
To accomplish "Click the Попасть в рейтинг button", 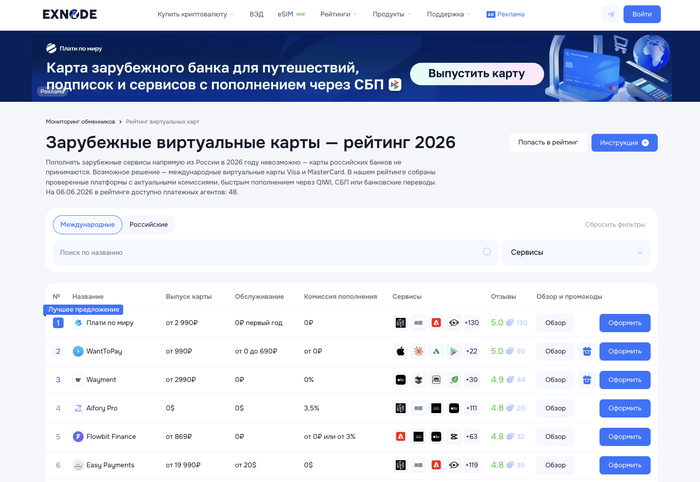I will 548,142.
